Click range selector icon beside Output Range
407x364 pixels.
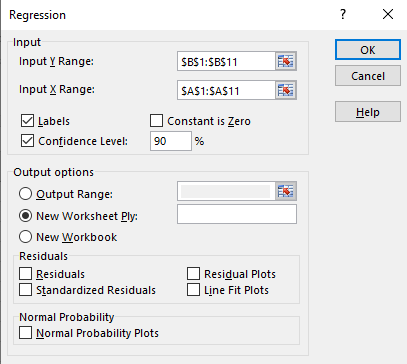286,191
